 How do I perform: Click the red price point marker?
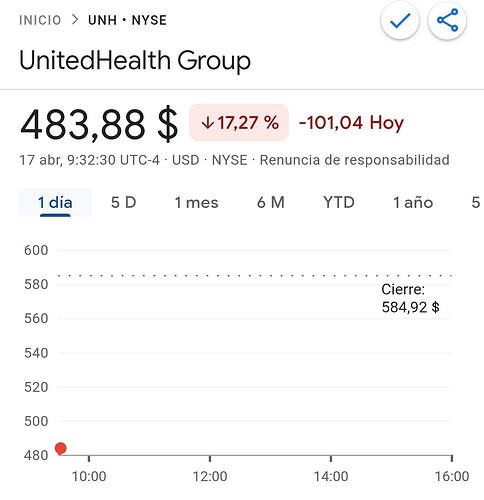click(x=61, y=449)
